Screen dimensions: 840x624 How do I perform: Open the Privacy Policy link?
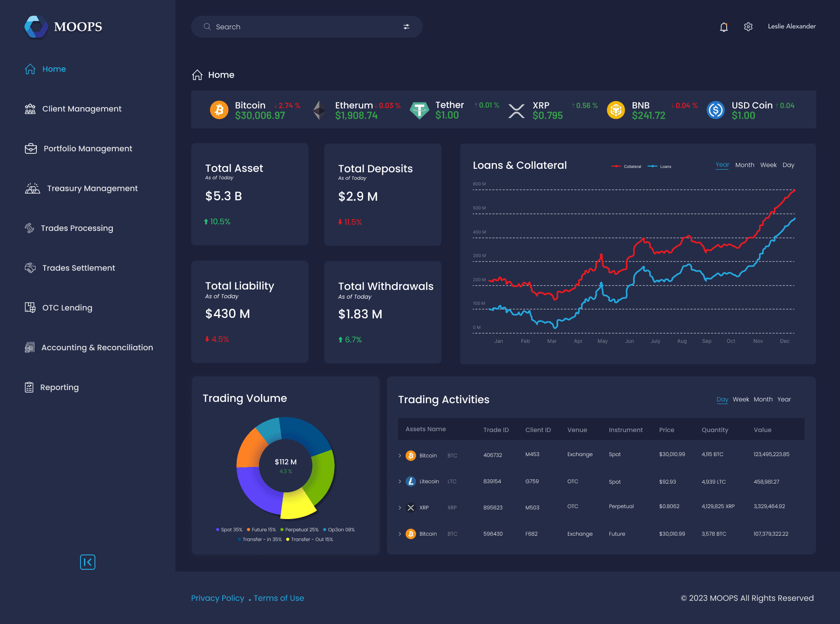(217, 598)
